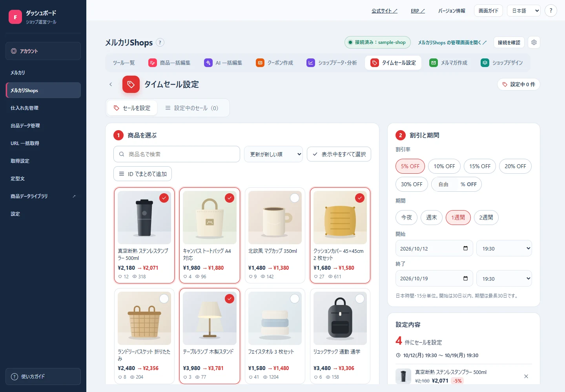Open the language dropdown showing 日本語
The height and width of the screenshot is (392, 565).
524,11
